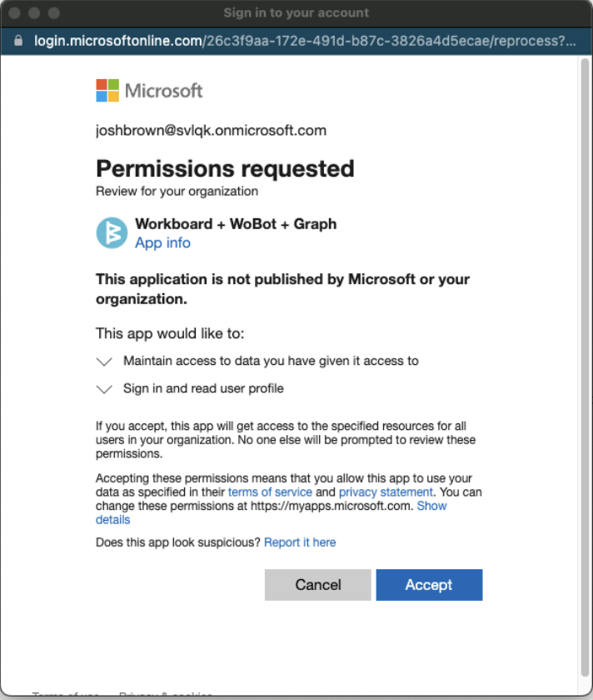The height and width of the screenshot is (700, 593).
Task: Open the terms of service link
Action: [x=270, y=492]
